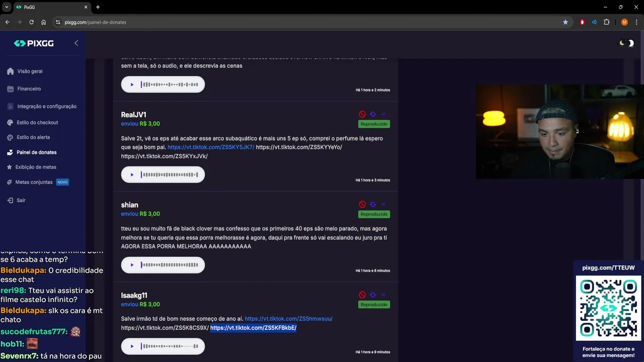Viewport: 644px width, 362px height.
Task: Click the Visão geral home icon
Action: [x=11, y=71]
